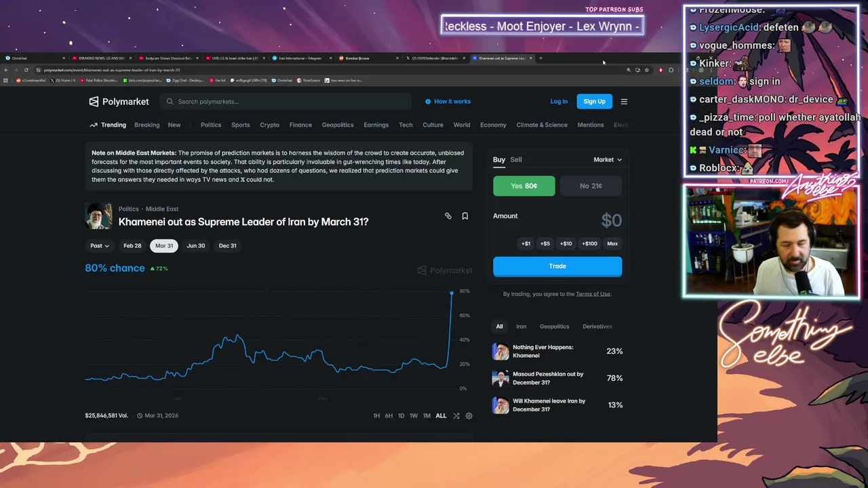Set chart range to ALL
Image resolution: width=868 pixels, height=488 pixels.
pos(441,415)
